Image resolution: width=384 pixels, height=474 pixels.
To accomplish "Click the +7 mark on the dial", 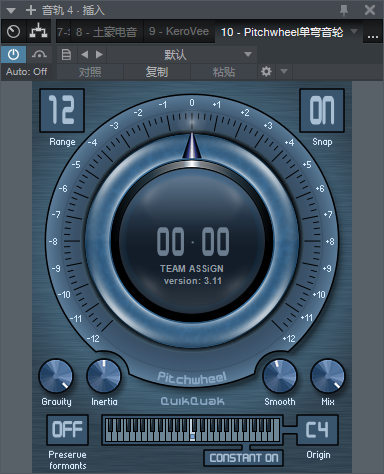I will [x=328, y=214].
